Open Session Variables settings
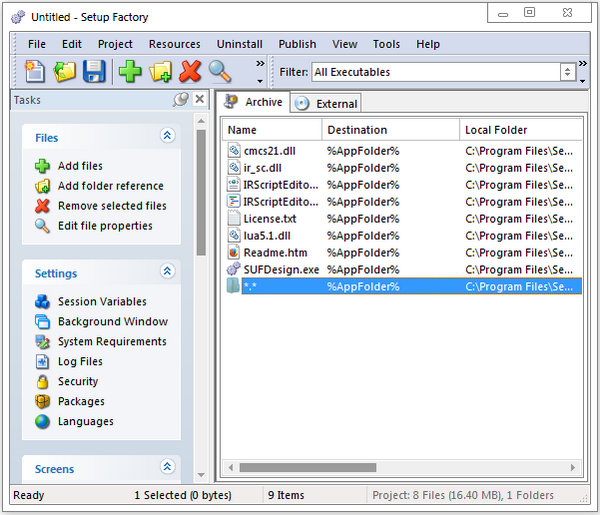600x515 pixels. pos(101,302)
